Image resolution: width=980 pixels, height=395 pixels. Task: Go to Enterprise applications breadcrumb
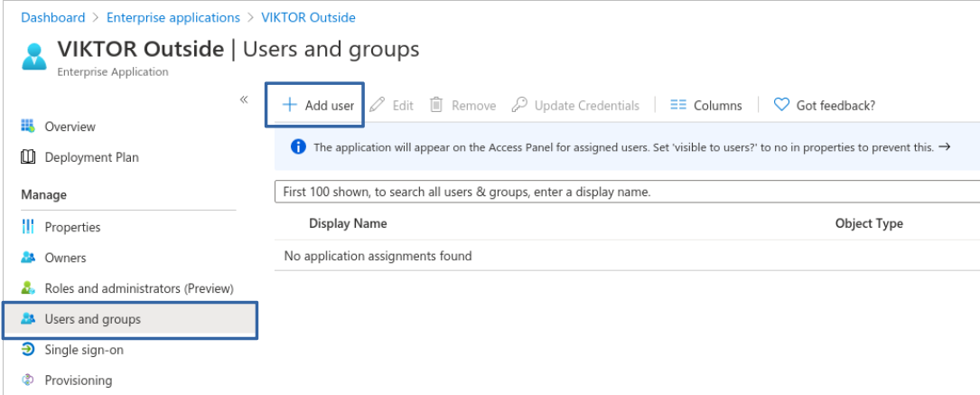point(173,17)
